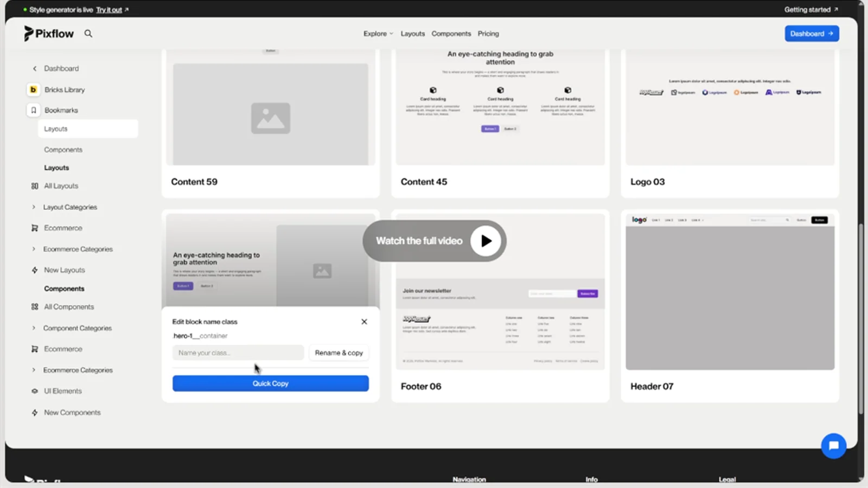The width and height of the screenshot is (868, 488).
Task: Go back to Dashboard using sidebar chevron
Action: [35, 69]
